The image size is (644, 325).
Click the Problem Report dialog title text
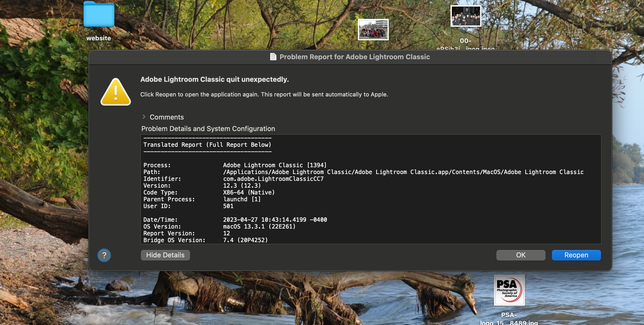tap(354, 57)
